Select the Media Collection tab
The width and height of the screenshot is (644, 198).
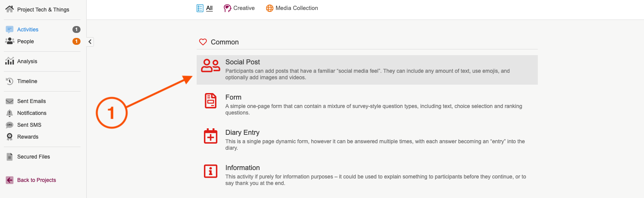click(x=296, y=8)
